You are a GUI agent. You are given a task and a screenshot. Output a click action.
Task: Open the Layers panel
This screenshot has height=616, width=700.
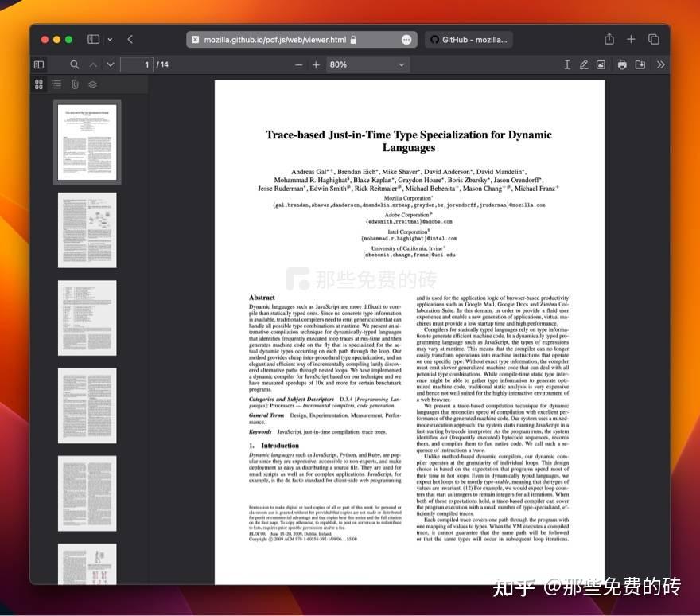tap(92, 84)
